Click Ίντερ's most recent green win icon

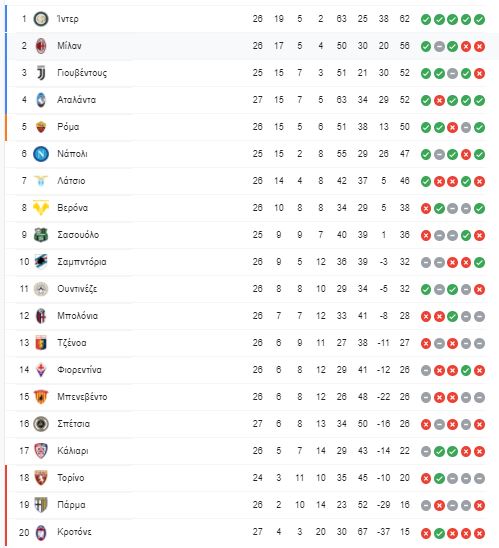pyautogui.click(x=479, y=19)
